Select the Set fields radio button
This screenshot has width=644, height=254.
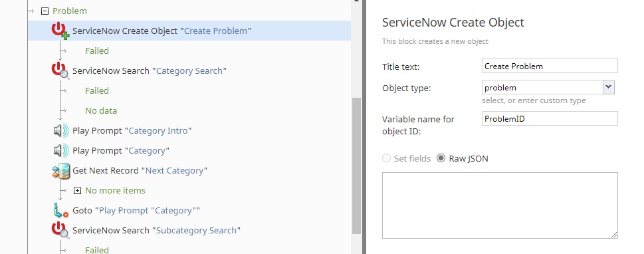[x=386, y=158]
